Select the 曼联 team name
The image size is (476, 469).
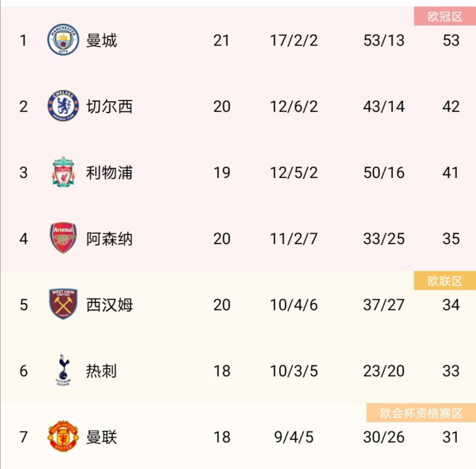(101, 437)
